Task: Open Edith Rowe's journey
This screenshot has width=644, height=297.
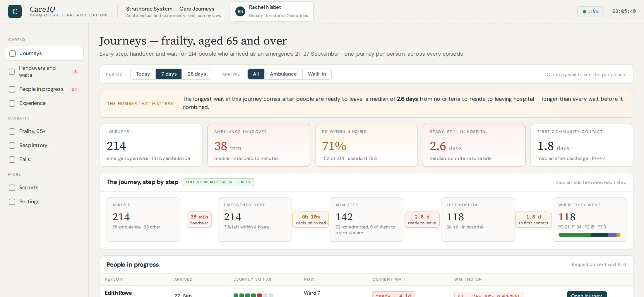Action: click(587, 294)
